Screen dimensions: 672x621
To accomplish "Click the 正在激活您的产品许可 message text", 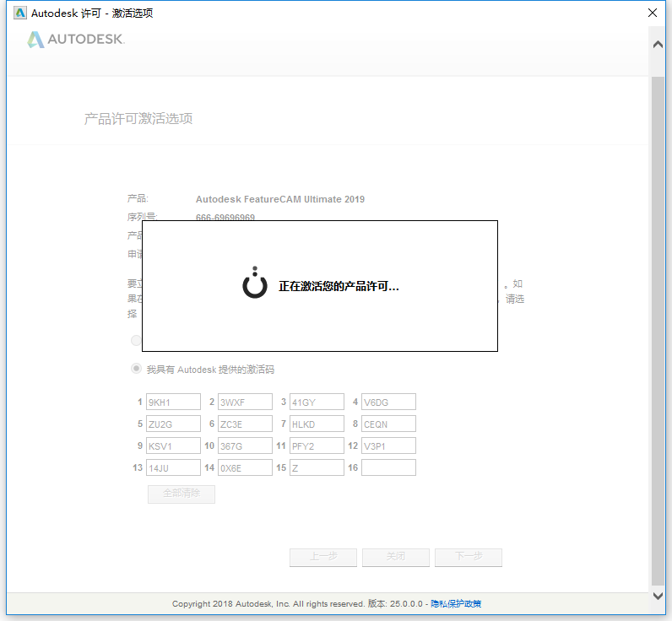I will point(339,286).
